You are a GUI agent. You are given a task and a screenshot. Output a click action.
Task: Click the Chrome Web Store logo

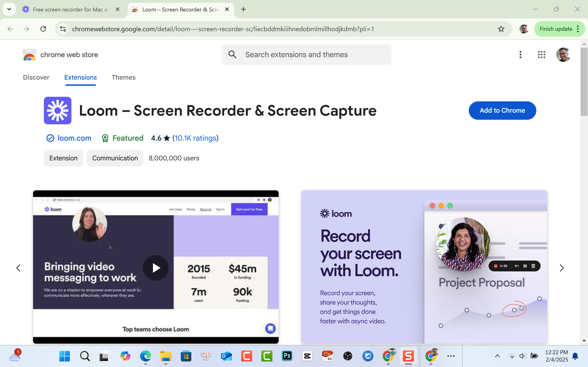pyautogui.click(x=29, y=55)
